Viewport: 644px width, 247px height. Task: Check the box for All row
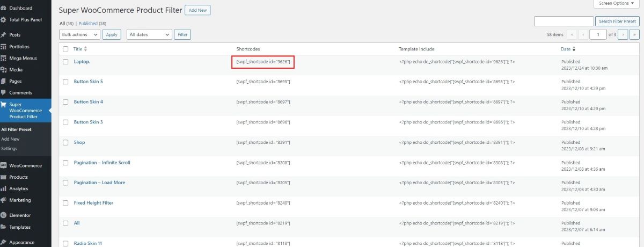coord(65,224)
